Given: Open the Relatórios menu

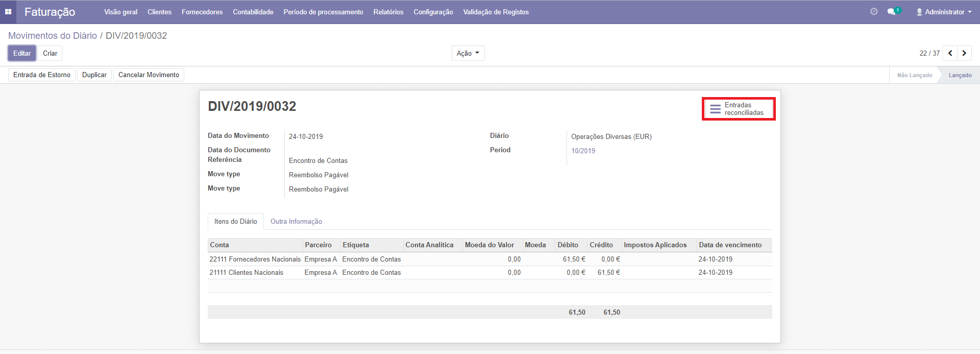Looking at the screenshot, I should coord(388,12).
